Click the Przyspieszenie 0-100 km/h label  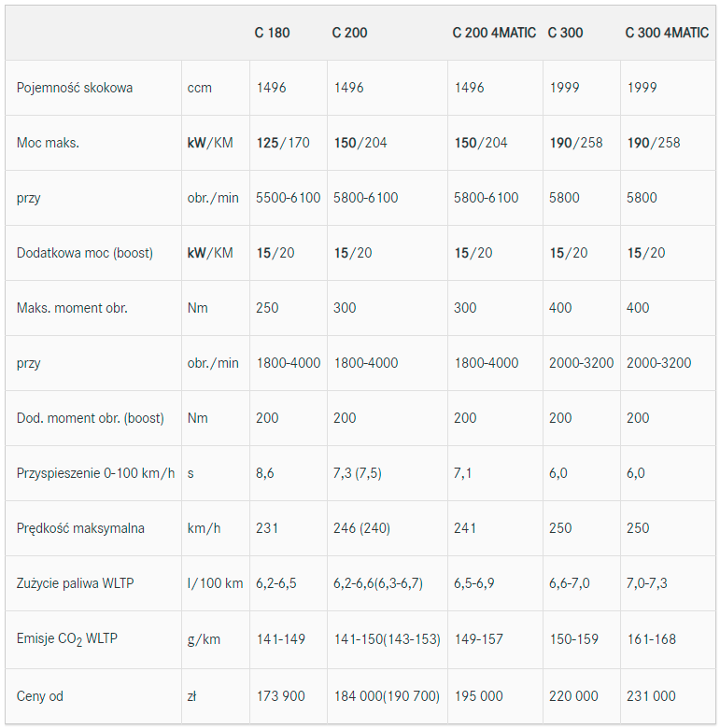click(95, 473)
